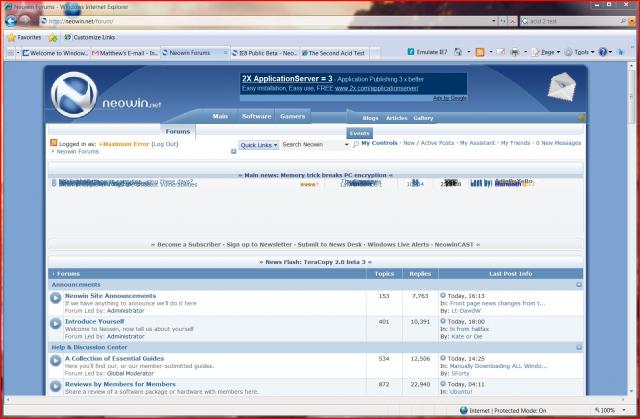
Task: Click the Neowin globe logo
Action: pos(74,95)
